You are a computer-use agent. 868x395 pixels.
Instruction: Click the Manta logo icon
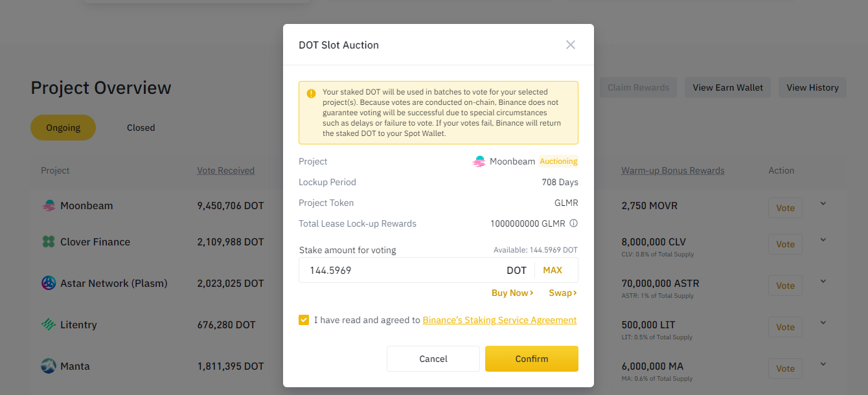[x=49, y=366]
